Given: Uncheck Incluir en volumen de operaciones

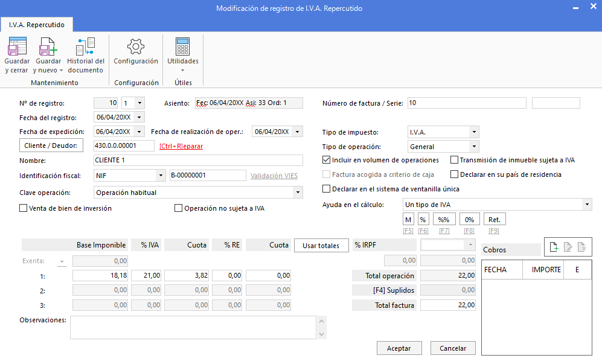Looking at the screenshot, I should [x=326, y=160].
